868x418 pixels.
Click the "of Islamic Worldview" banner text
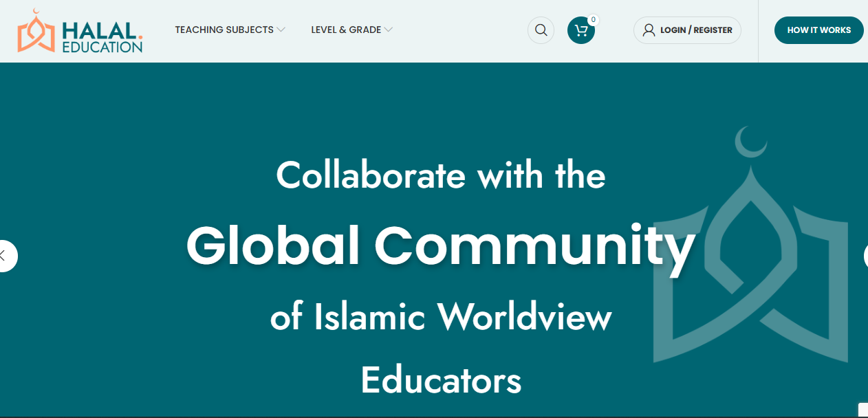point(440,318)
